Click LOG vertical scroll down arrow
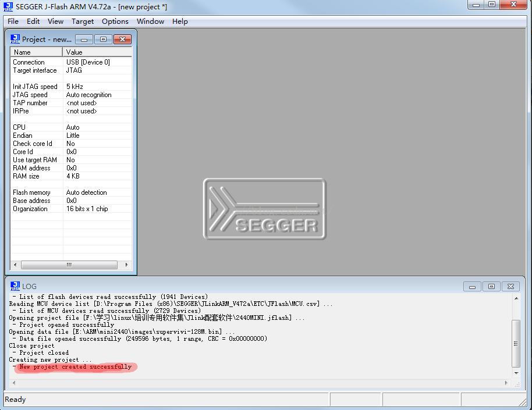The width and height of the screenshot is (532, 410). (516, 373)
